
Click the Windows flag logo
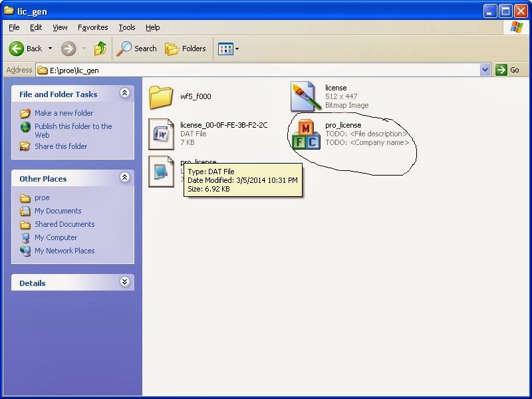pos(516,27)
